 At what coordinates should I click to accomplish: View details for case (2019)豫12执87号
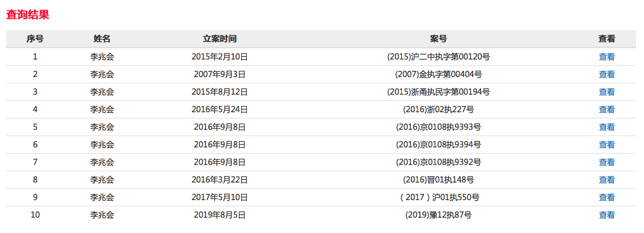tap(607, 215)
